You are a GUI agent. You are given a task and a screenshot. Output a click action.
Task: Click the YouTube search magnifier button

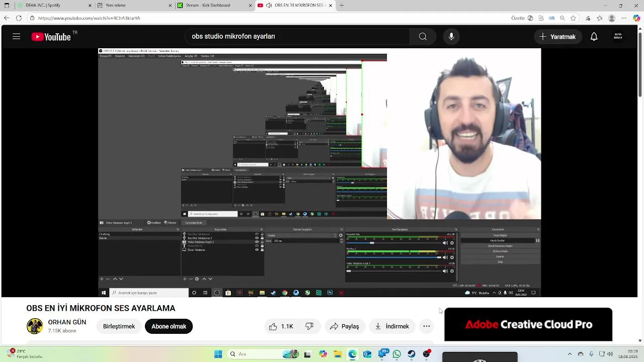click(423, 36)
